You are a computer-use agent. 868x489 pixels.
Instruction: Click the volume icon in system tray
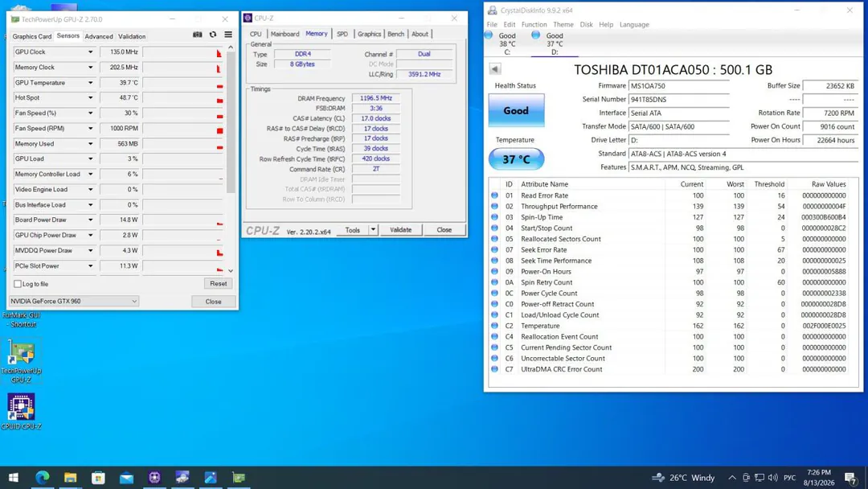773,478
